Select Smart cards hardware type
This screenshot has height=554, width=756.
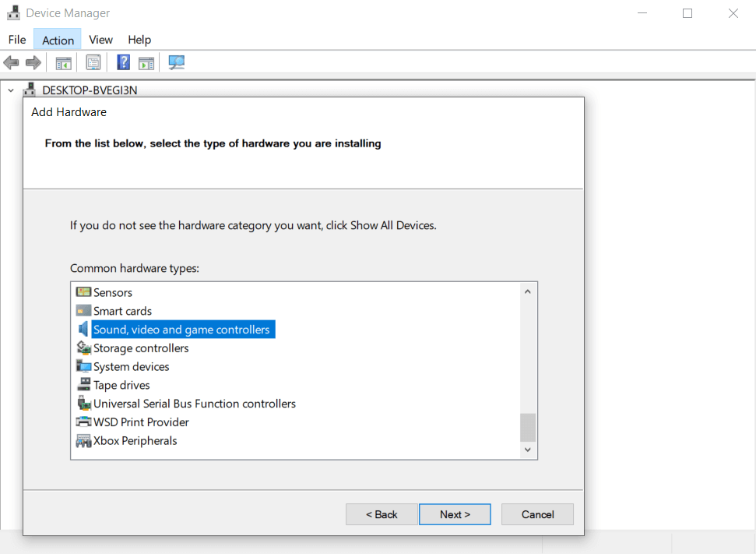click(x=122, y=311)
